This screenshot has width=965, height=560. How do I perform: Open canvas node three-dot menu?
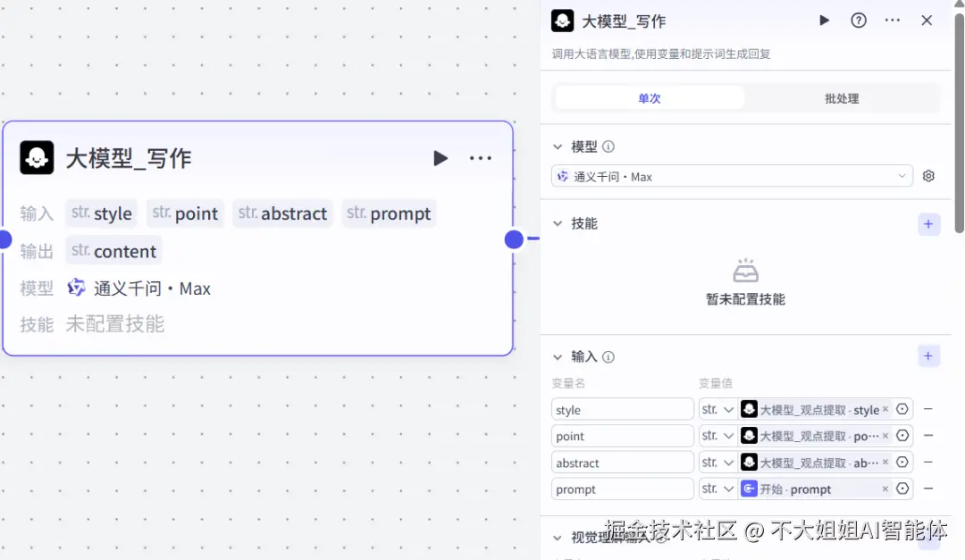pos(480,158)
